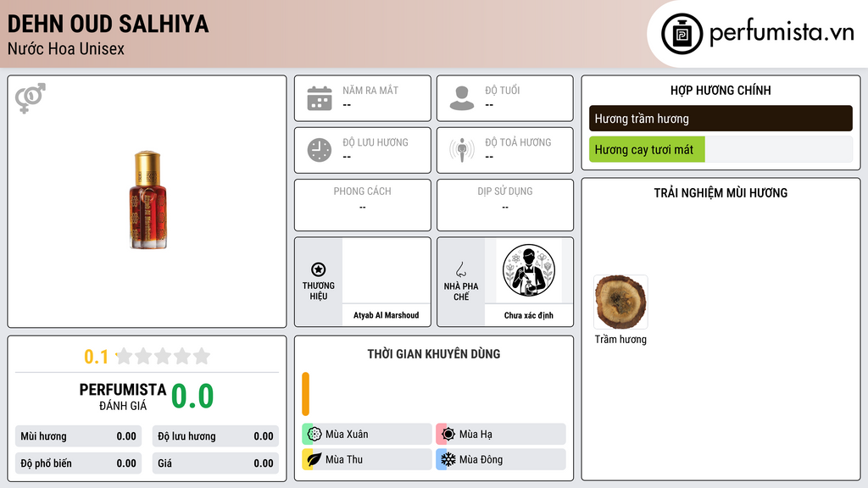Click the Trầm hương ingredient caption
The height and width of the screenshot is (488, 868).
click(620, 339)
